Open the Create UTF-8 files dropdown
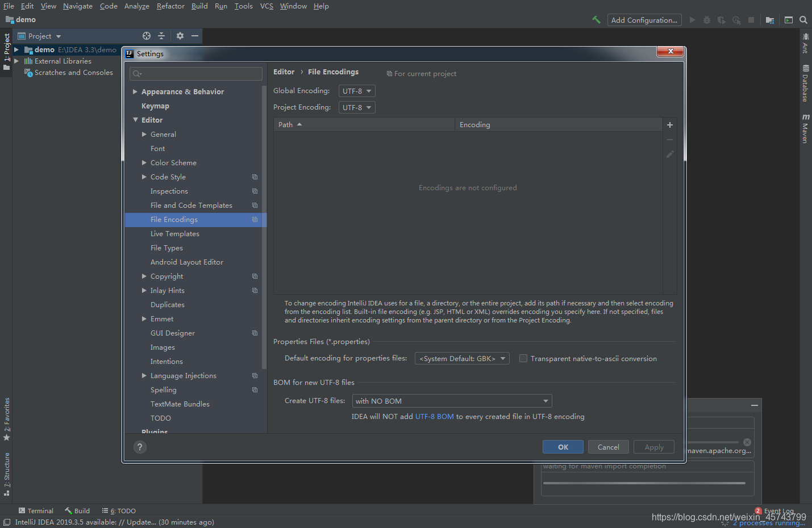This screenshot has height=528, width=812. [452, 401]
